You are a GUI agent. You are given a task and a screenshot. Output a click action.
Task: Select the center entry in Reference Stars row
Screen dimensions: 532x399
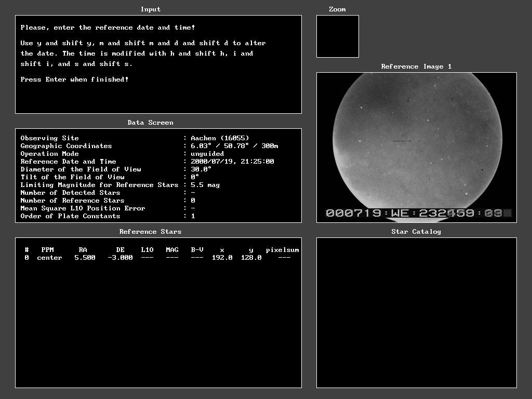(49, 258)
